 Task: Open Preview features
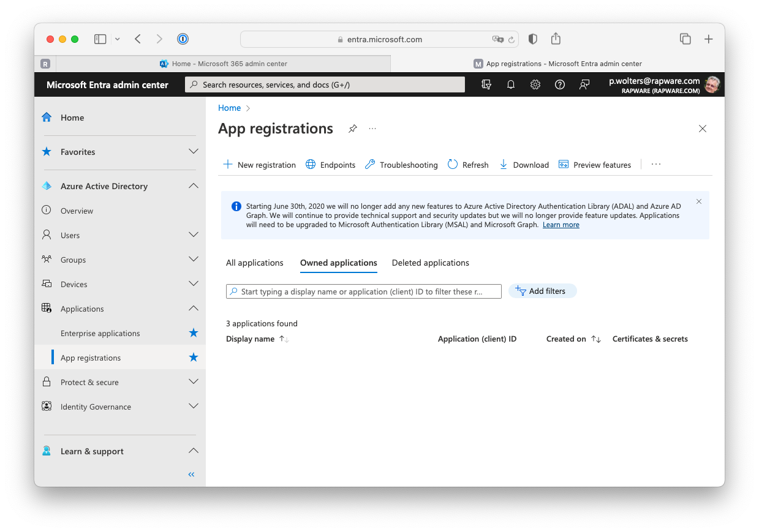tap(595, 165)
